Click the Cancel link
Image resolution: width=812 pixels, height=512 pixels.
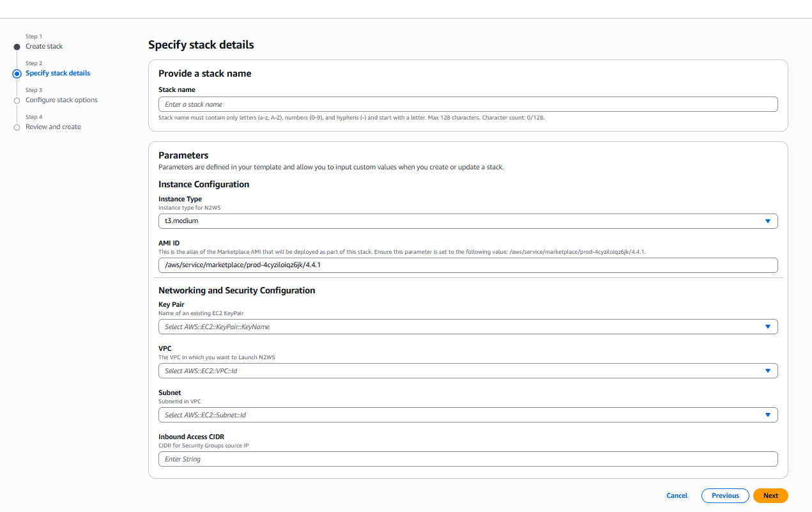point(677,495)
